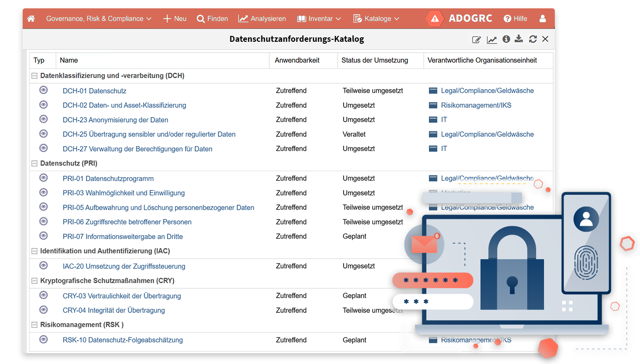Viewport: 640px width, 364px height.
Task: Open RSK-10 Datenschutz-Folgeabschätzung
Action: [123, 340]
